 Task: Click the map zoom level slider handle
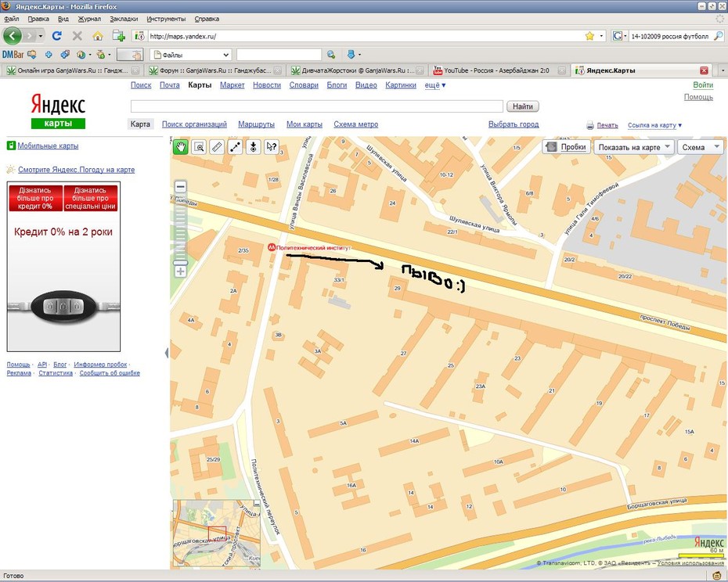[x=181, y=263]
